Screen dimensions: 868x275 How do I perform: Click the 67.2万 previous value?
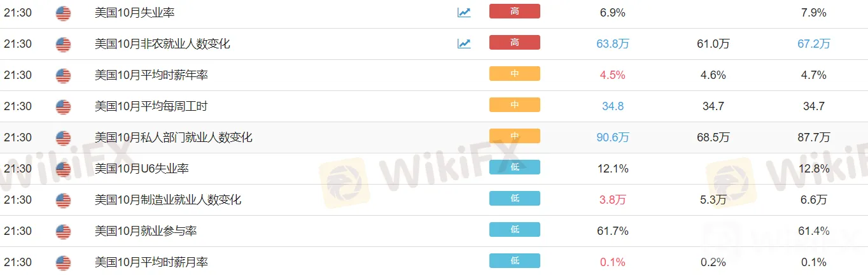[814, 44]
